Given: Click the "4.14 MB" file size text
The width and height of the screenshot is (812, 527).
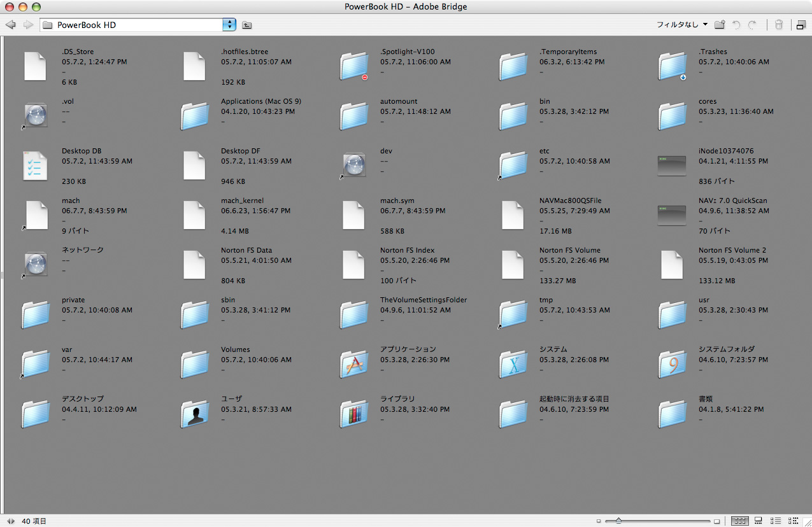Looking at the screenshot, I should pos(235,231).
